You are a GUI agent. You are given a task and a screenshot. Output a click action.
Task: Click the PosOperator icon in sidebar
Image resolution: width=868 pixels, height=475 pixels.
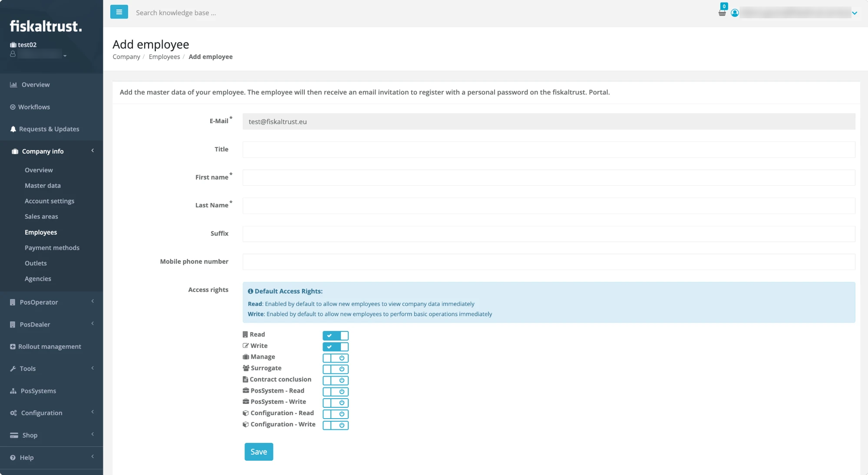click(13, 302)
